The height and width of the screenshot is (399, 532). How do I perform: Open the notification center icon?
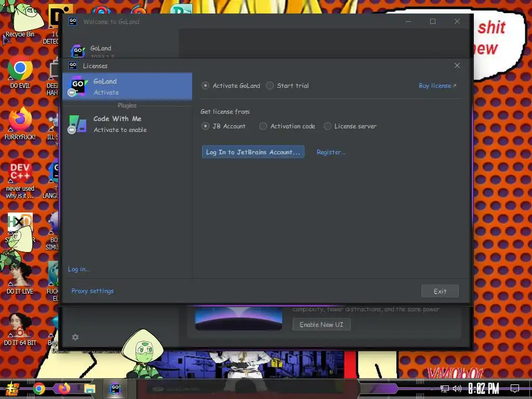[x=515, y=389]
